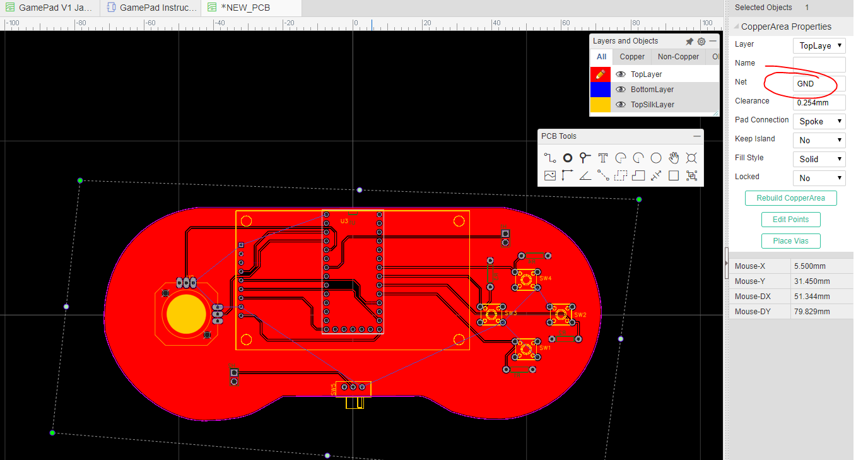Select the Image insertion tool
Image resolution: width=868 pixels, height=460 pixels.
(549, 175)
